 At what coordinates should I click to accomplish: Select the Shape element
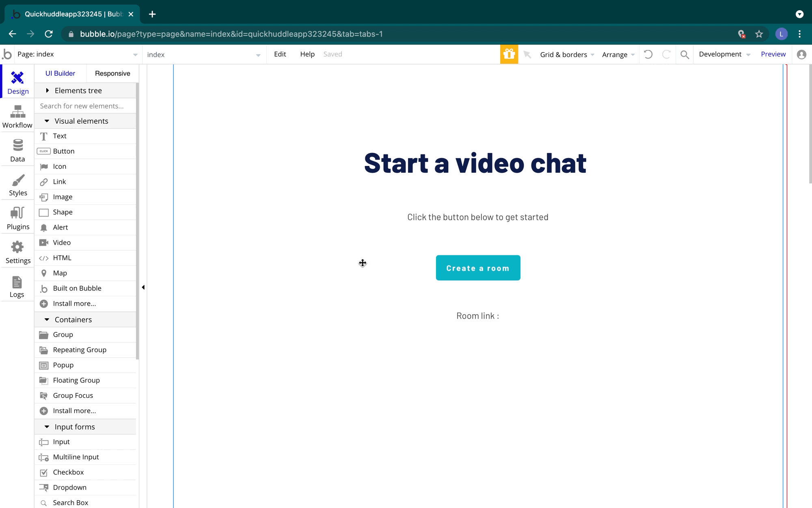[x=85, y=212]
